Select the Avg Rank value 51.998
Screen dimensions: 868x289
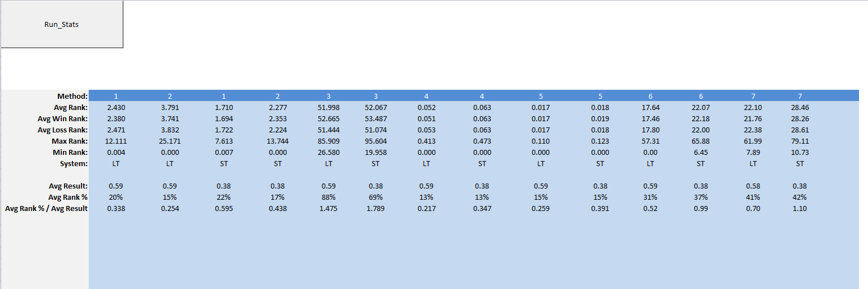tap(328, 107)
